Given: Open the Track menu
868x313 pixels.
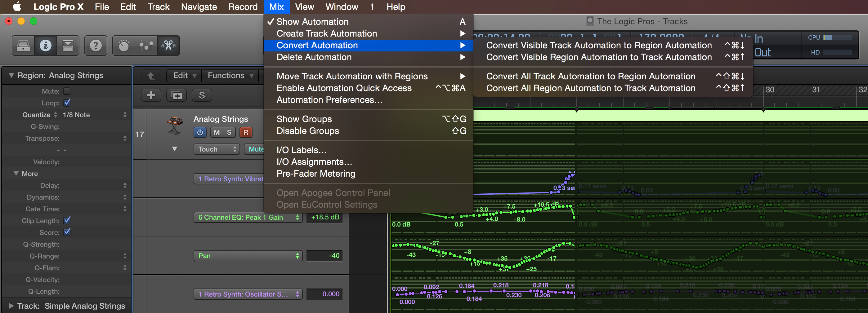Looking at the screenshot, I should [x=159, y=7].
